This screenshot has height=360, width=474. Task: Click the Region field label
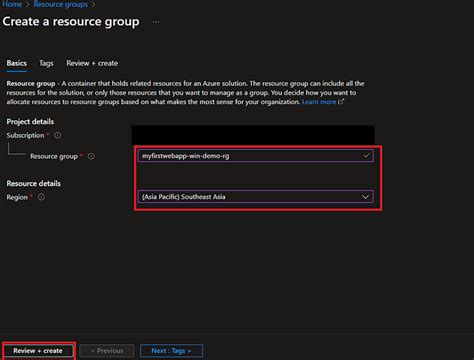pos(17,197)
